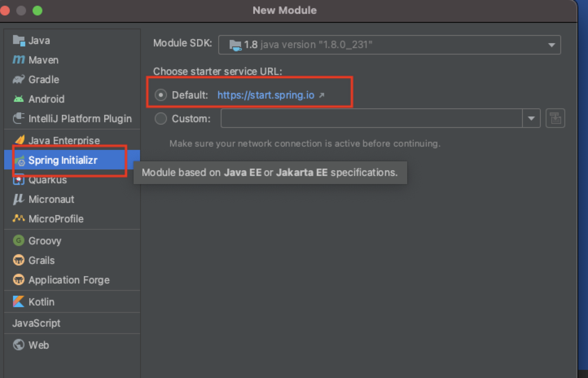Image resolution: width=588 pixels, height=378 pixels.
Task: Choose Kotlin module type
Action: click(x=72, y=302)
